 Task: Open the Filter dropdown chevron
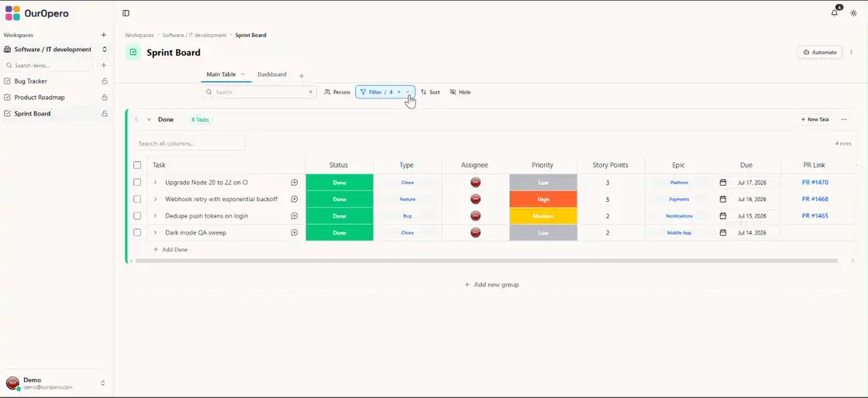[408, 92]
